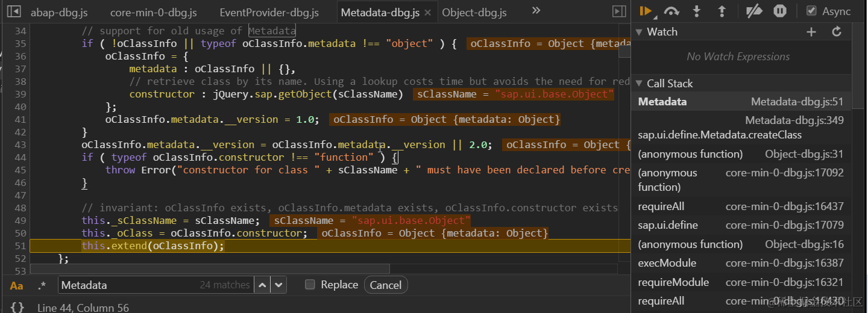Image resolution: width=868 pixels, height=313 pixels.
Task: Show the file navigator panel
Action: point(14,11)
